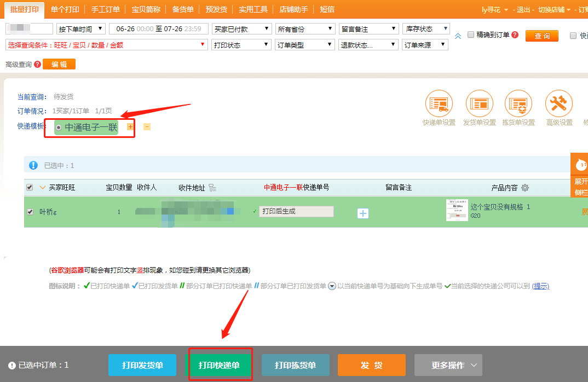This screenshot has height=382, width=588.
Task: Open the 高级设置 tools icon
Action: (559, 103)
